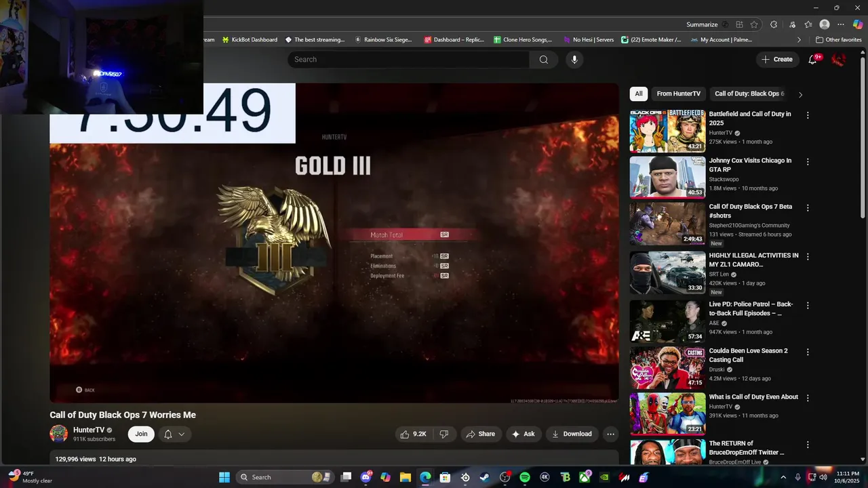
Task: Select the From HunterTV filter chip
Action: click(678, 94)
